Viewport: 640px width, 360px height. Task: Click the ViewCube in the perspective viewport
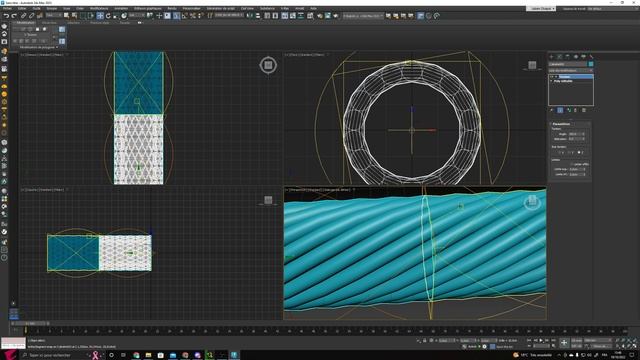click(532, 201)
